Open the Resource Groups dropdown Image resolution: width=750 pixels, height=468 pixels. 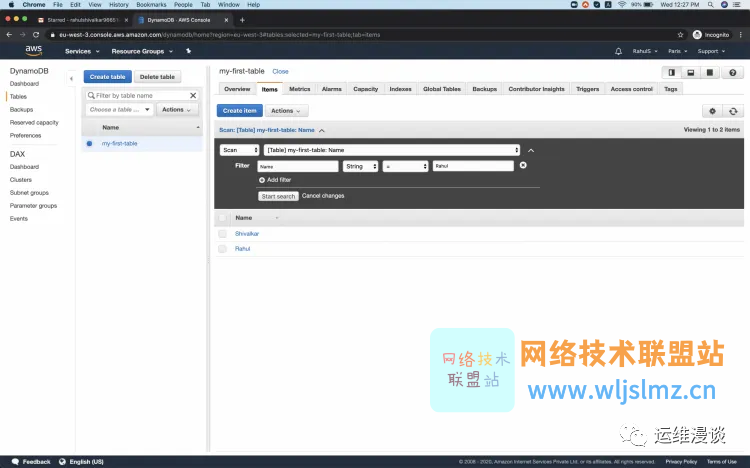tap(142, 51)
